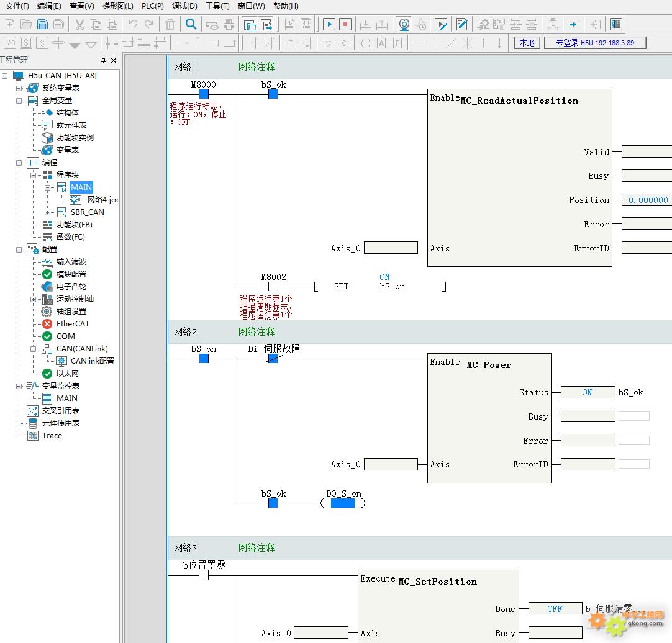Open the 编辑(E) menu
Viewport: 672px width, 643px height.
49,6
